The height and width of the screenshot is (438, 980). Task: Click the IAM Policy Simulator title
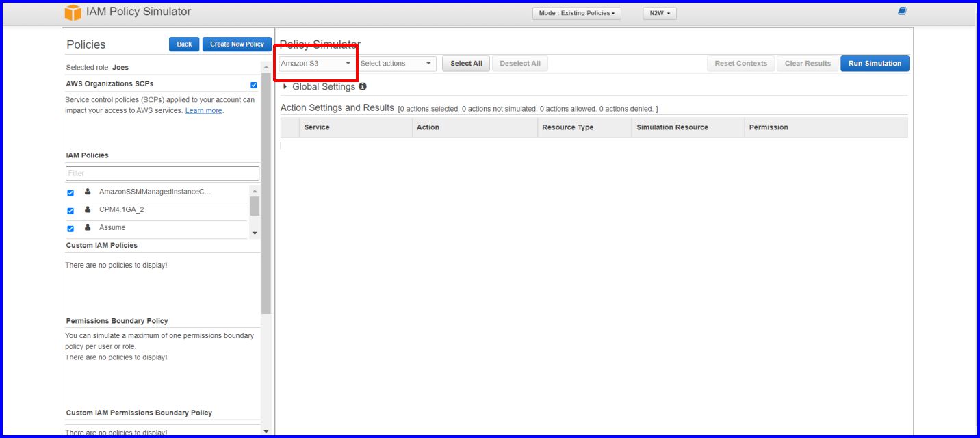point(138,12)
